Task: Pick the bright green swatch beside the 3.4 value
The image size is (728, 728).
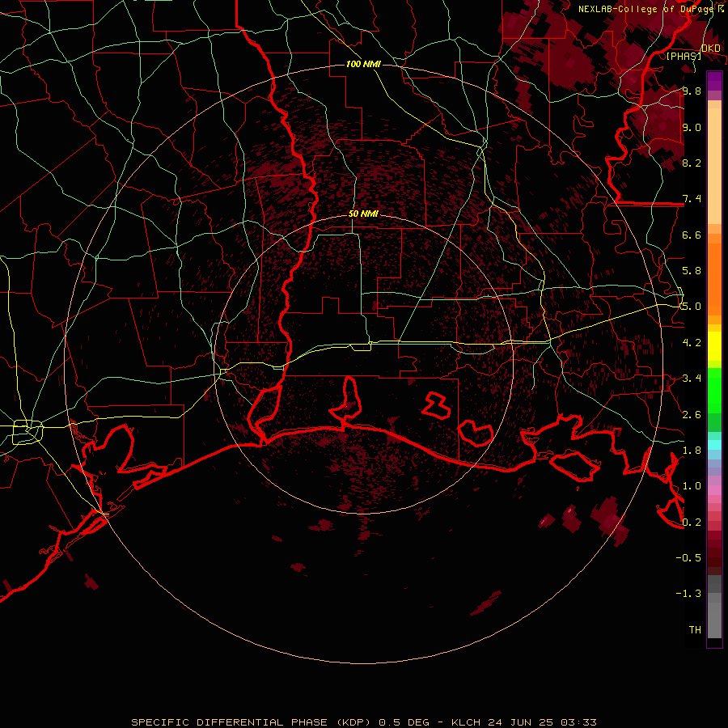Action: coord(714,390)
